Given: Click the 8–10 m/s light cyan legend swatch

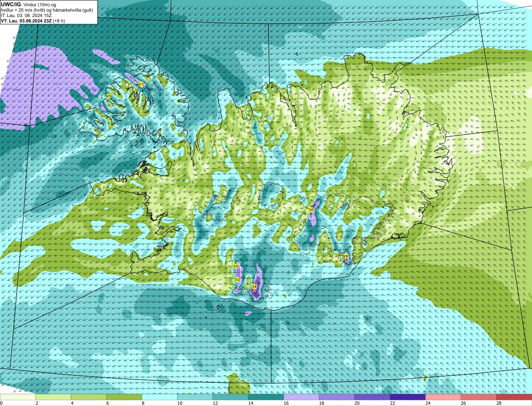Looking at the screenshot, I should 160,397.
